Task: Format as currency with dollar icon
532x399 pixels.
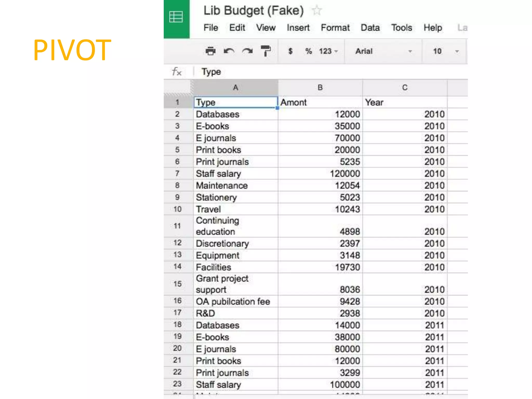Action: 290,51
